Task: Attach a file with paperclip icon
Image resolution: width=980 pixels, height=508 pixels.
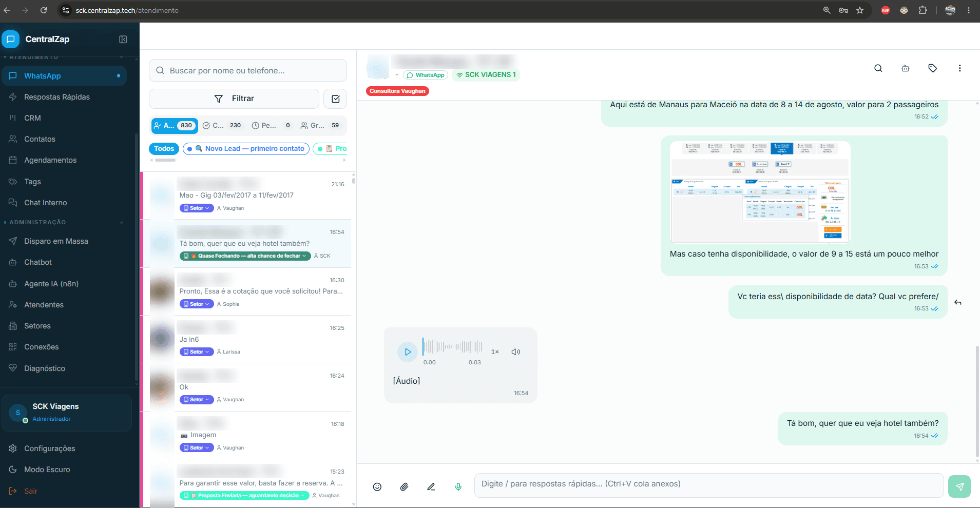Action: tap(405, 487)
